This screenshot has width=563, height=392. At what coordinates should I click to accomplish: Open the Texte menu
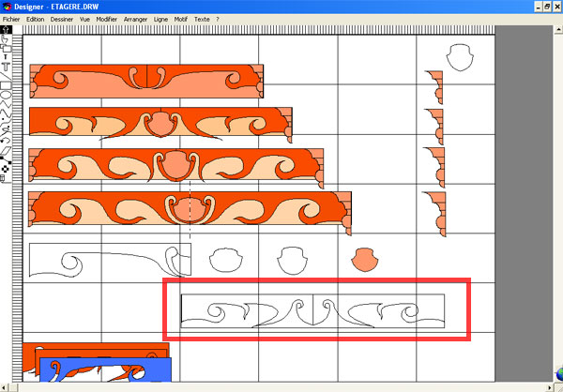click(x=202, y=20)
